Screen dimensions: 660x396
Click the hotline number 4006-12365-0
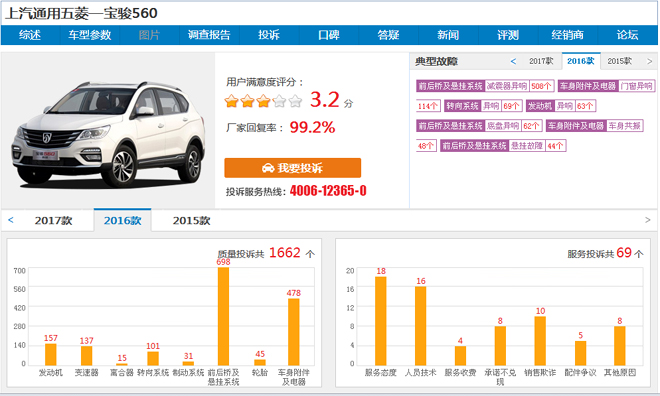328,191
